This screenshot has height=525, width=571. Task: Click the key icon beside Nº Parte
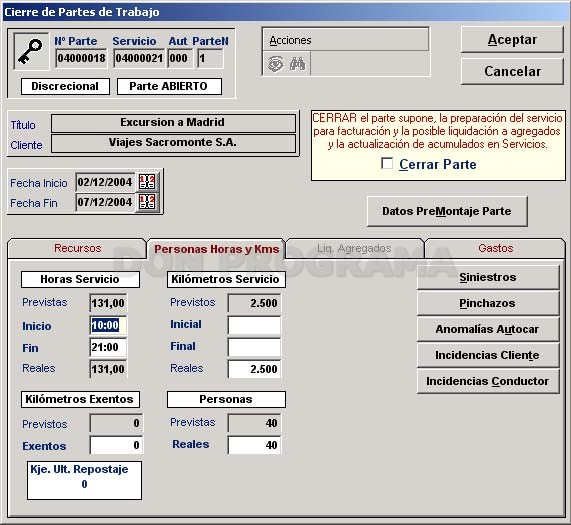[x=31, y=51]
